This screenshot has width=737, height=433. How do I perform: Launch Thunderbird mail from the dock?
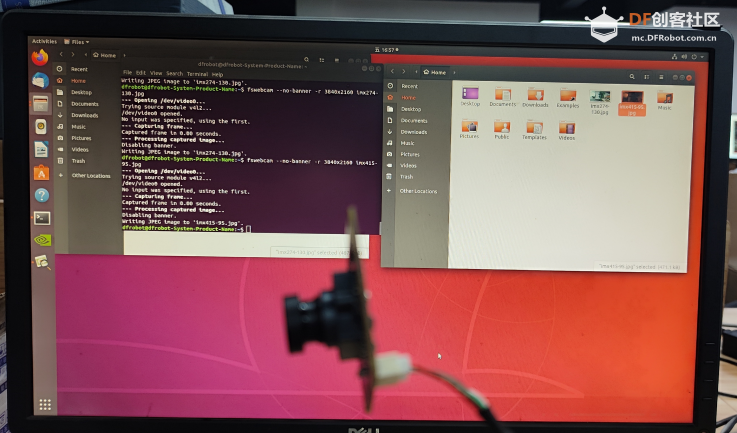click(x=40, y=80)
